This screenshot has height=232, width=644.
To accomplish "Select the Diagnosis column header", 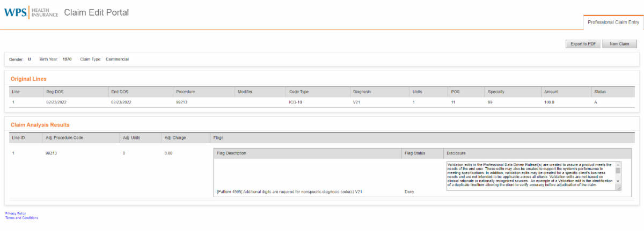I will coord(362,92).
